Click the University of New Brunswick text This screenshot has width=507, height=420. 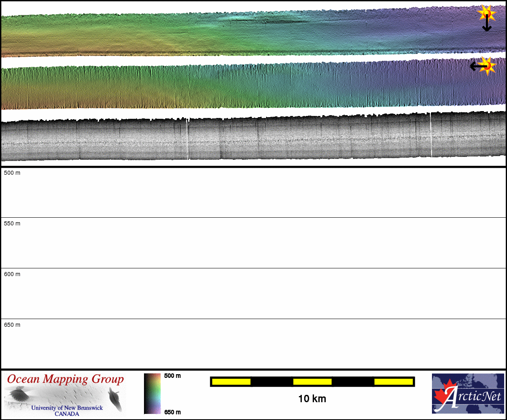tap(67, 408)
